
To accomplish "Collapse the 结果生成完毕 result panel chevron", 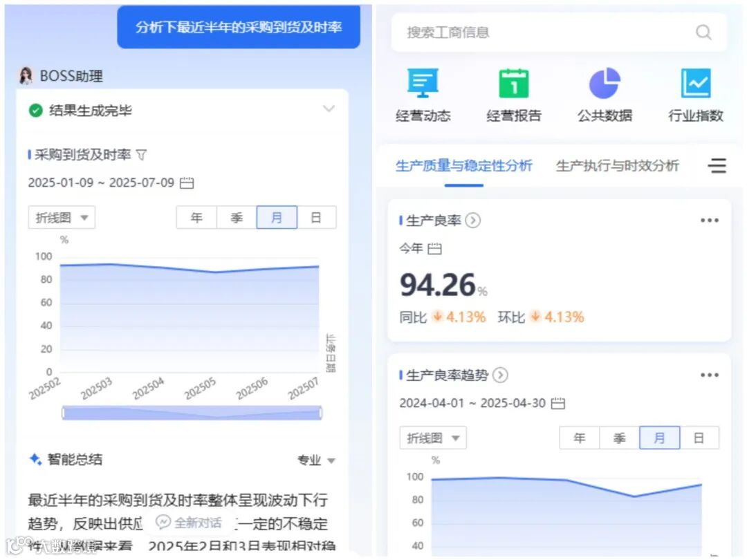I will pos(329,109).
